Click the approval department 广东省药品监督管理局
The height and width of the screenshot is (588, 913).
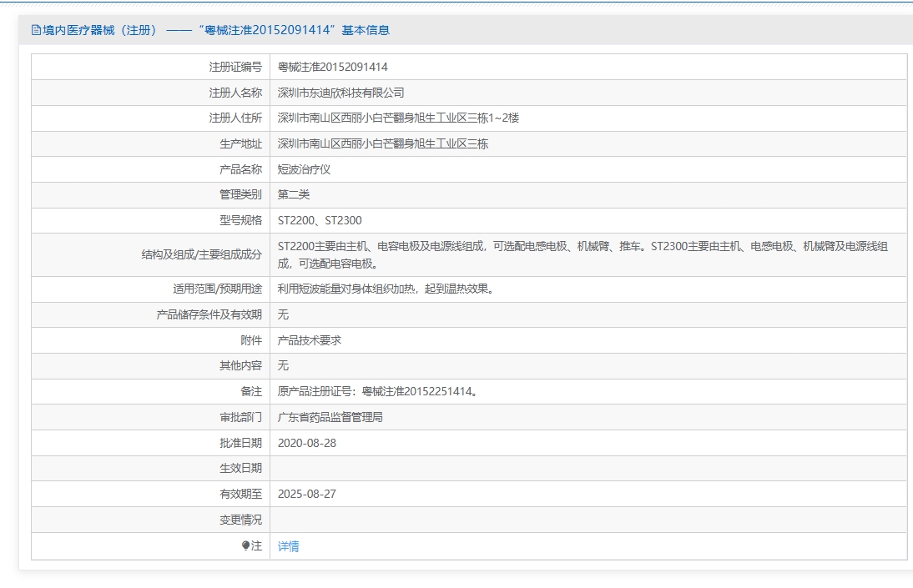pos(330,417)
